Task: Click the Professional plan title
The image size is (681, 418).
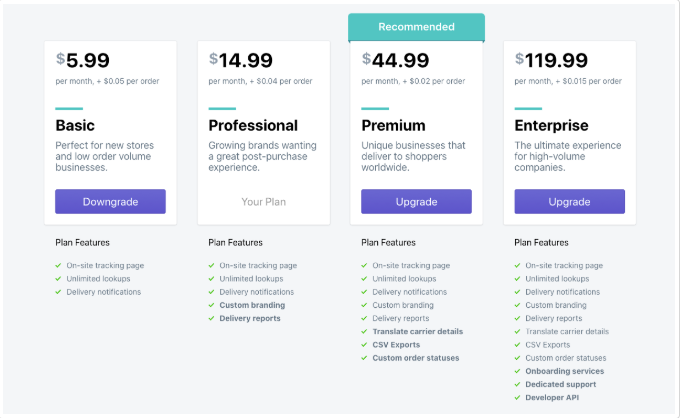Action: tap(253, 126)
